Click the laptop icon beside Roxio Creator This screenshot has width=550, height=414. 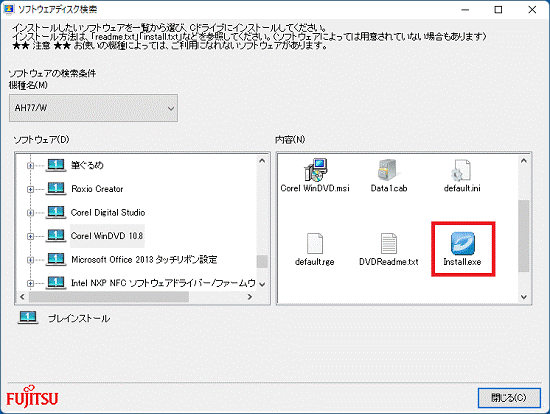[56, 188]
